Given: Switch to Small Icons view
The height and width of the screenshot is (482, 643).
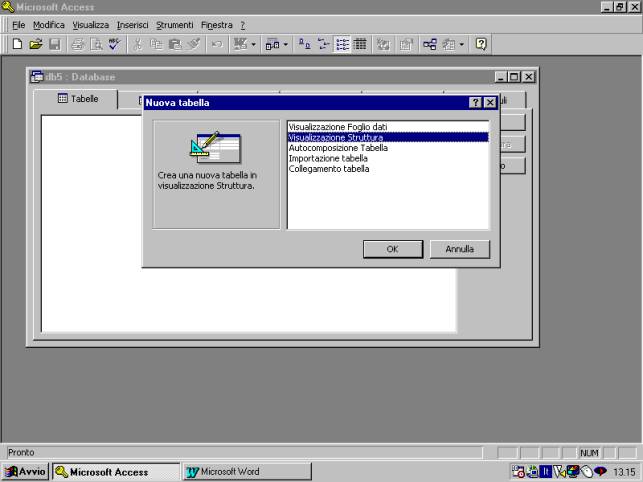Looking at the screenshot, I should pyautogui.click(x=324, y=44).
